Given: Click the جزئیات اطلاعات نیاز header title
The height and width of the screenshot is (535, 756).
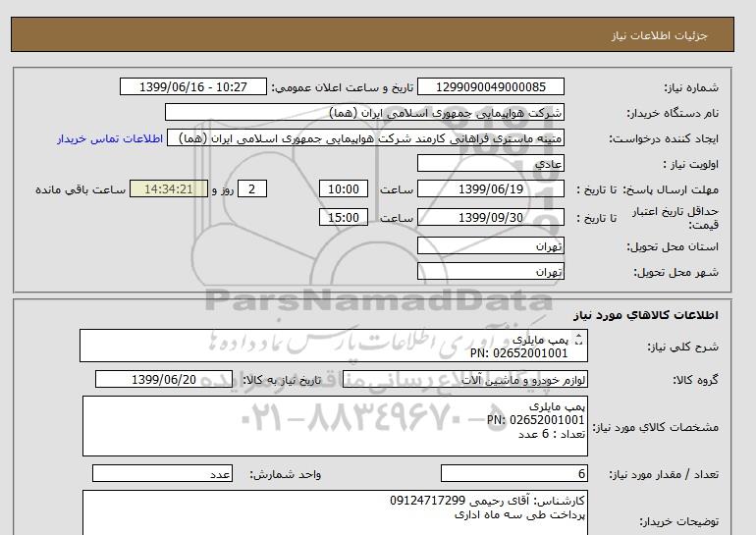Looking at the screenshot, I should pyautogui.click(x=659, y=35).
